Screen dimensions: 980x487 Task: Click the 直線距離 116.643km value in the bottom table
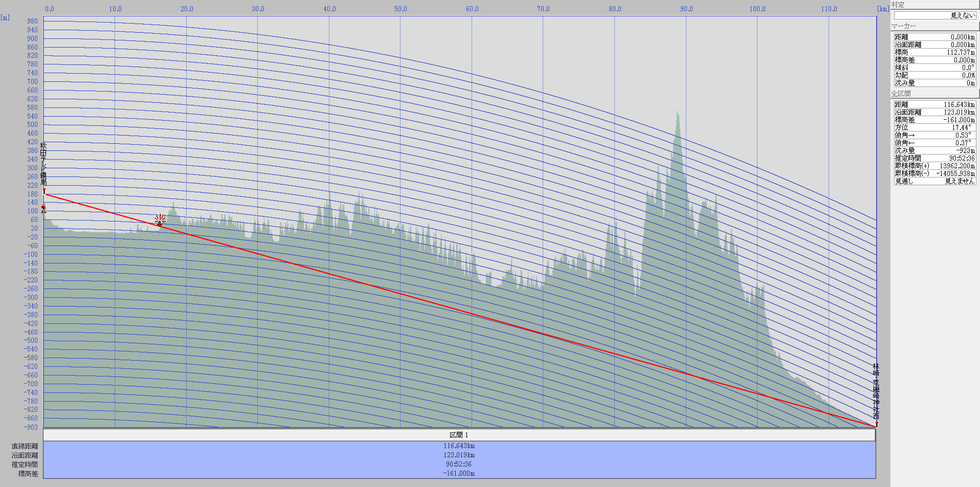tap(459, 446)
